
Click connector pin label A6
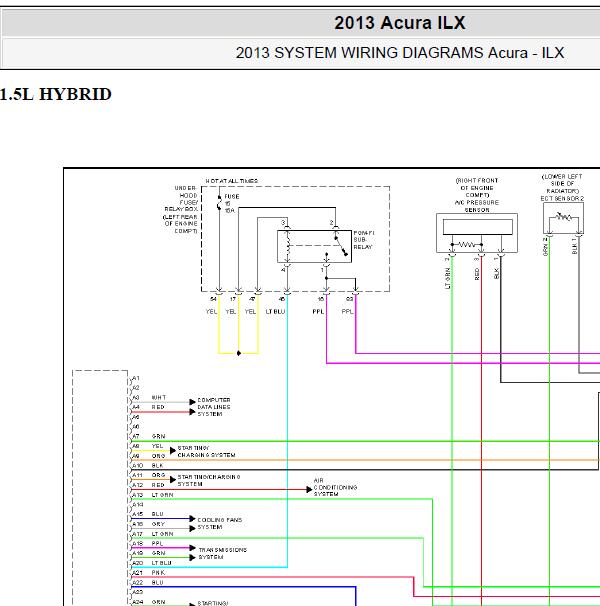(136, 427)
